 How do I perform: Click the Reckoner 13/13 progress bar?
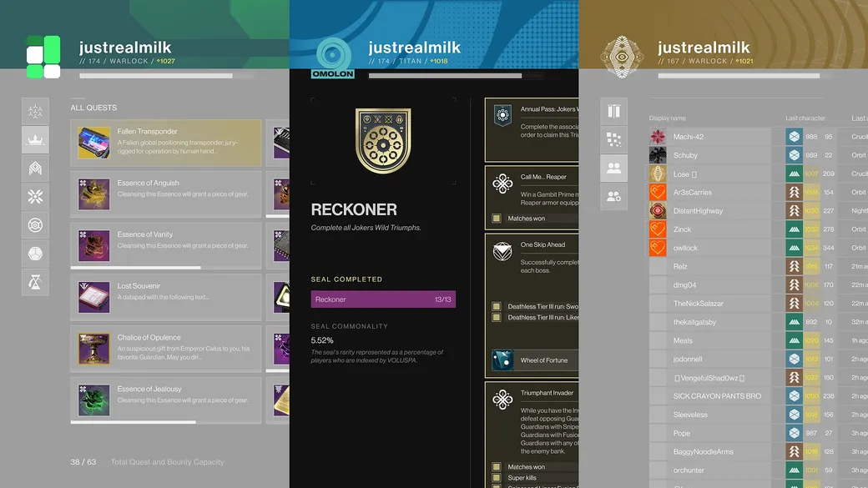click(383, 299)
